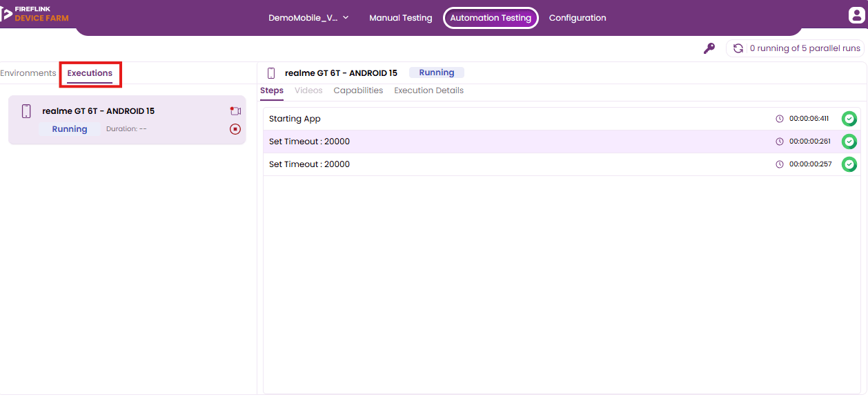Go to Manual Testing
The height and width of the screenshot is (397, 868).
click(x=401, y=18)
